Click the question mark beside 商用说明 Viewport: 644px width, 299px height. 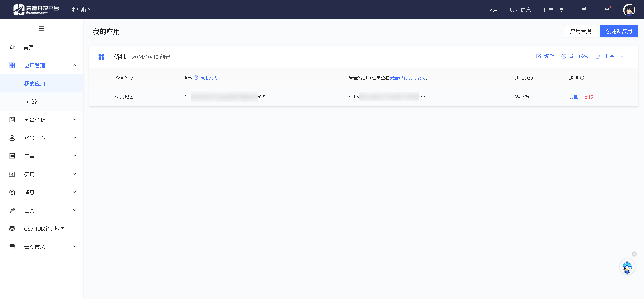(x=196, y=78)
